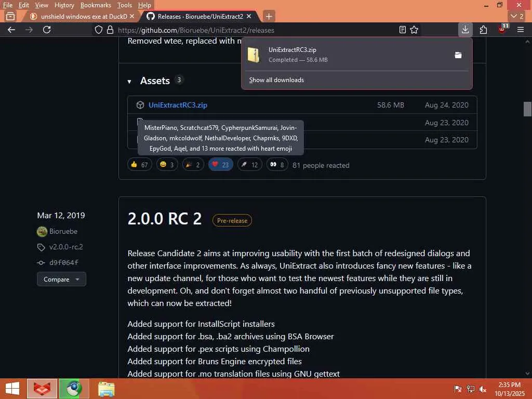Click the package icon beside UniExtractRC3.zip
532x399 pixels.
tap(140, 105)
